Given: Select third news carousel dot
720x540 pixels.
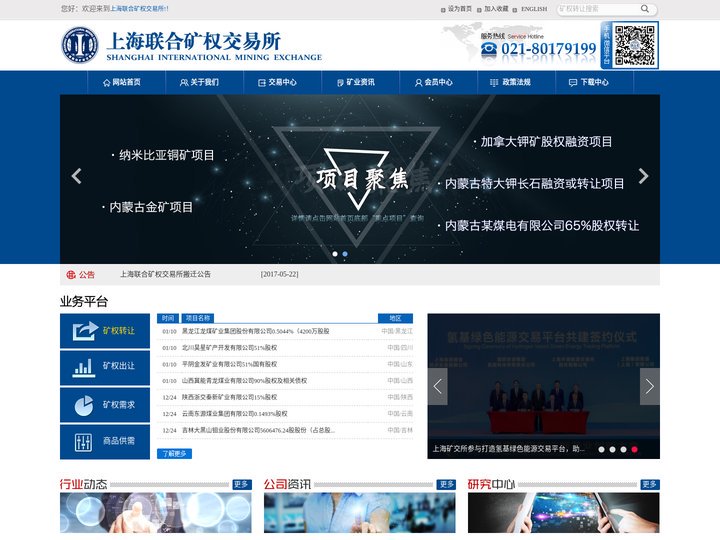Looking at the screenshot, I should point(624,450).
